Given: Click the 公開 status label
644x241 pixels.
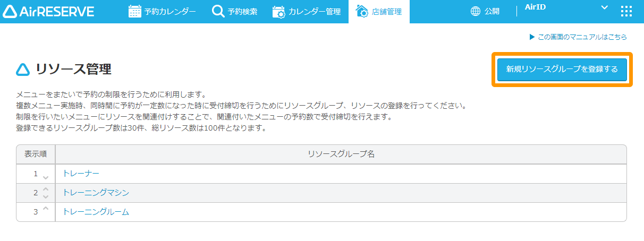Looking at the screenshot, I should click(492, 11).
